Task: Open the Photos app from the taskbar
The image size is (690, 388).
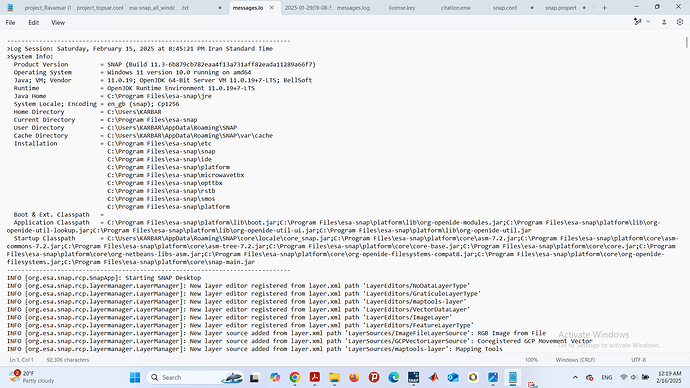Action: (x=493, y=377)
